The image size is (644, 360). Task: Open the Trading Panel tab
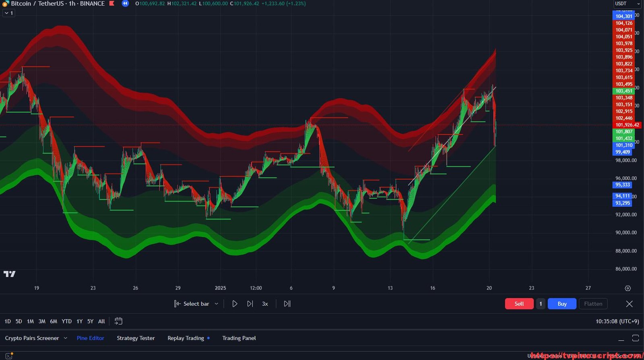(x=239, y=338)
